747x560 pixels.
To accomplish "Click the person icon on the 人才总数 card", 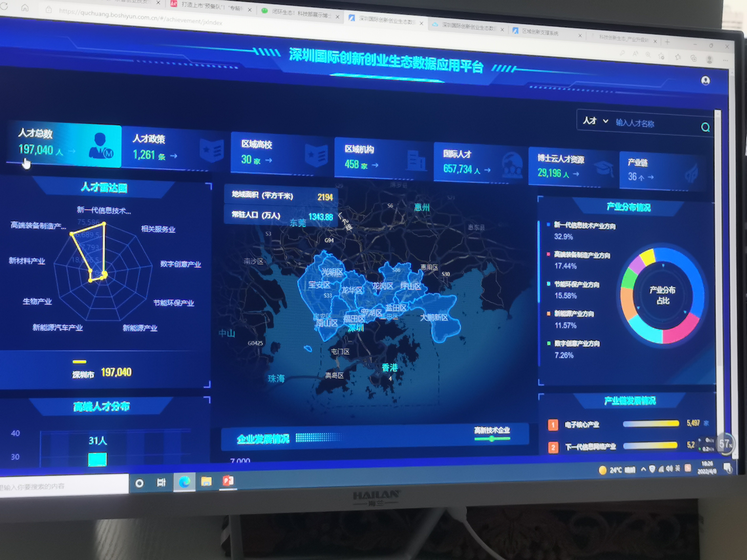I will pyautogui.click(x=101, y=146).
